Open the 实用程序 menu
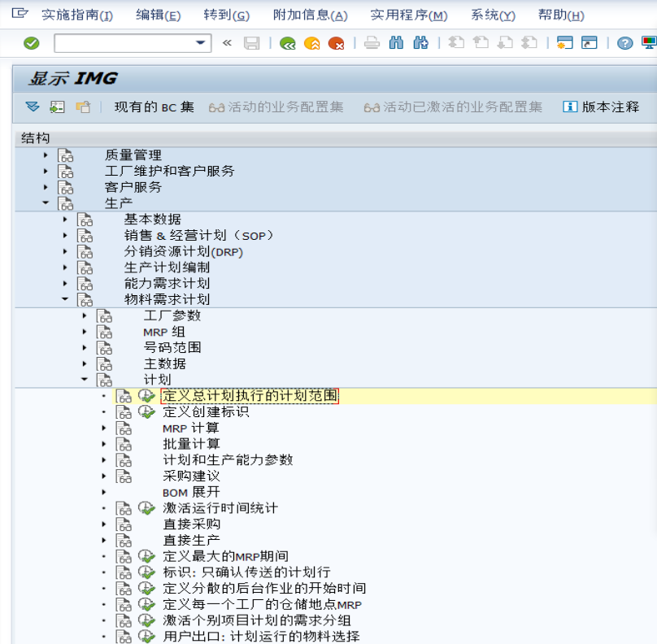The height and width of the screenshot is (644, 657). pyautogui.click(x=408, y=15)
